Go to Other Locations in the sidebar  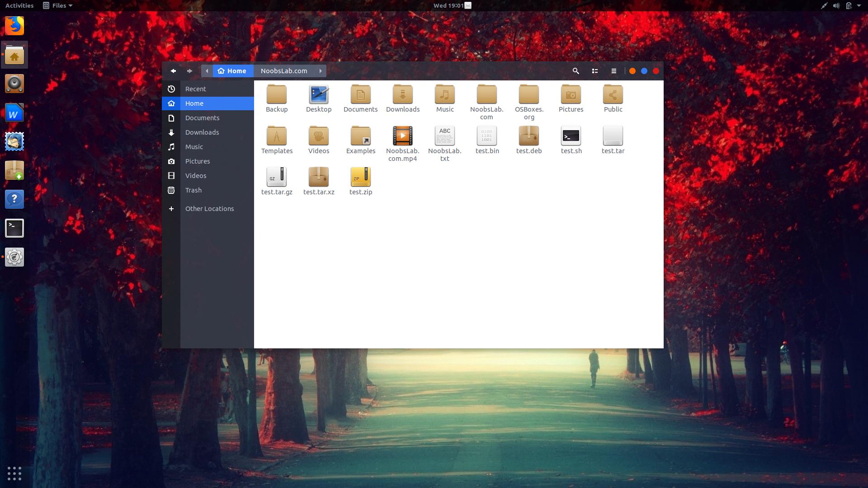tap(209, 208)
